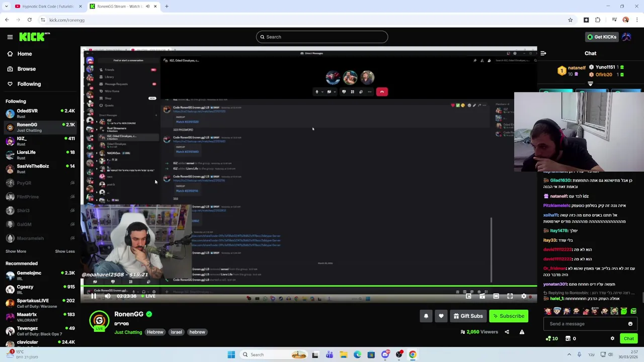Open recommended channel Gemelojmc
The width and height of the screenshot is (644, 362).
(40, 275)
